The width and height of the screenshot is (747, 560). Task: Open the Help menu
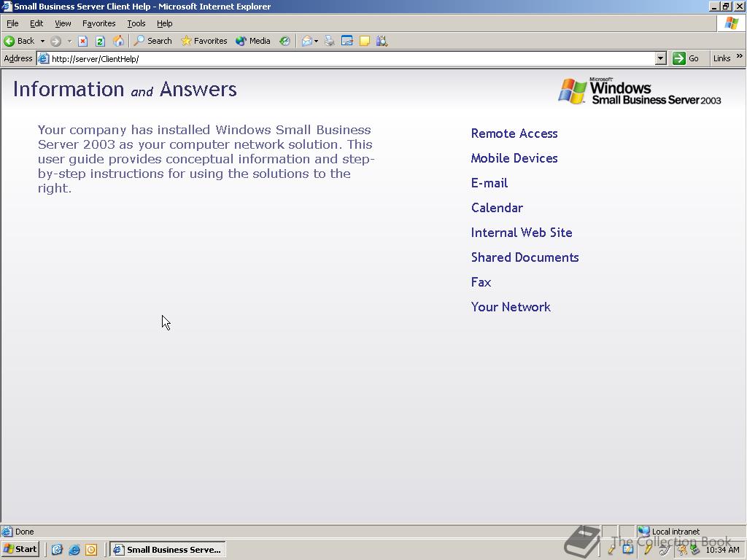(165, 23)
